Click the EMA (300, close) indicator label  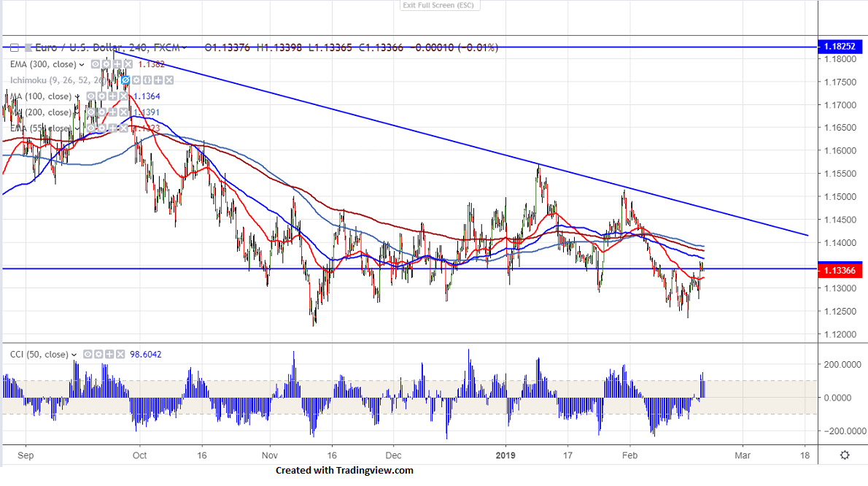pos(43,64)
